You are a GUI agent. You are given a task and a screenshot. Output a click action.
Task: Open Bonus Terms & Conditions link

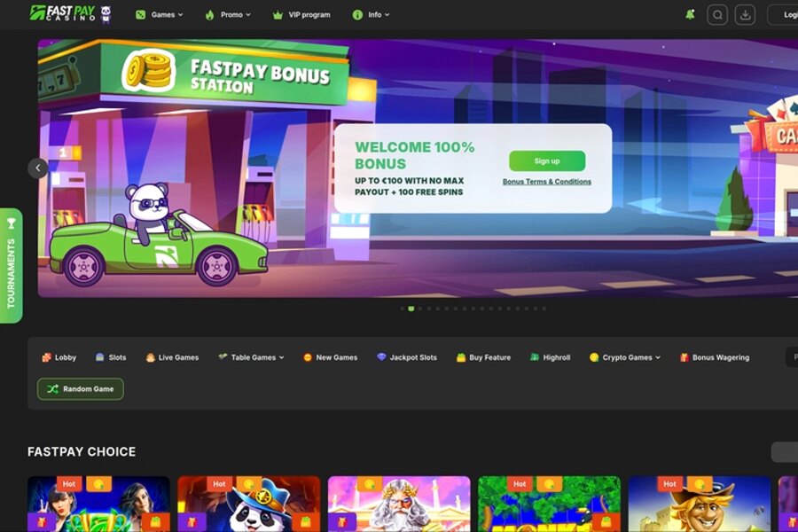547,182
